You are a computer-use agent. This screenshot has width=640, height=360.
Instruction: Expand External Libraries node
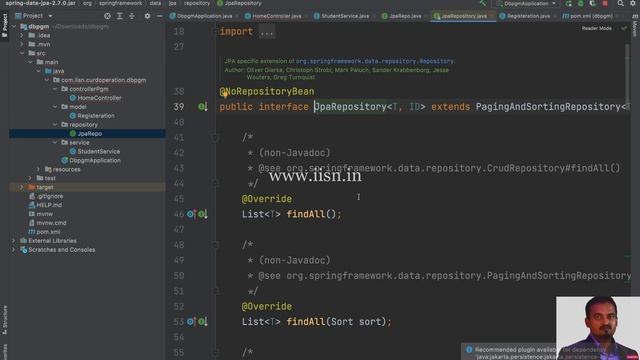[x=14, y=241]
